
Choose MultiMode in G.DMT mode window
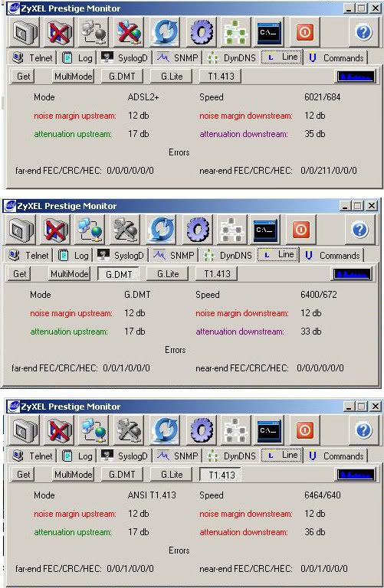click(x=69, y=274)
